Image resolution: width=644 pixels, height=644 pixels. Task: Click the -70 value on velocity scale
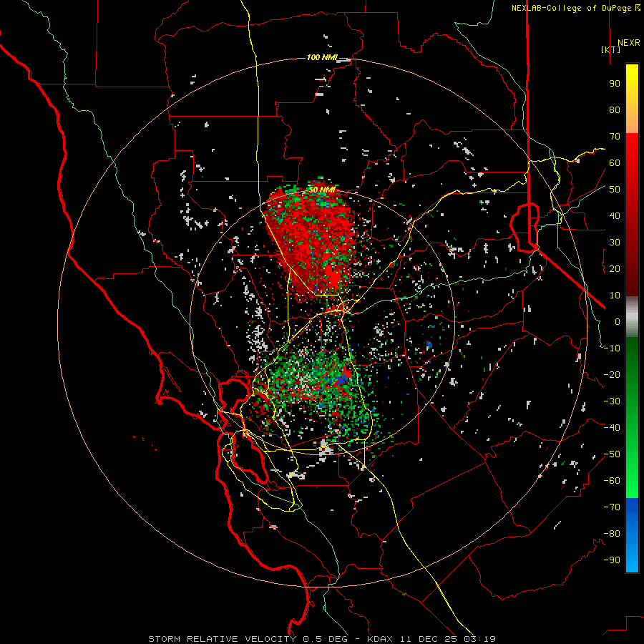[612, 507]
